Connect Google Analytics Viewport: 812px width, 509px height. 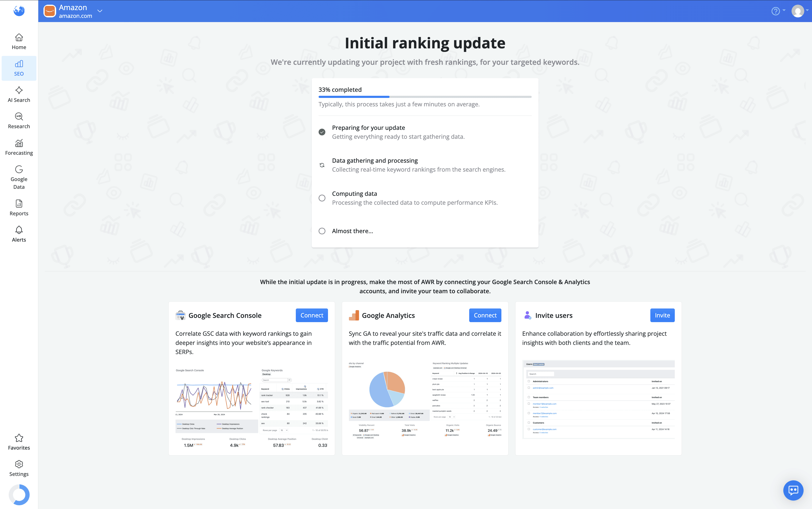pos(485,315)
